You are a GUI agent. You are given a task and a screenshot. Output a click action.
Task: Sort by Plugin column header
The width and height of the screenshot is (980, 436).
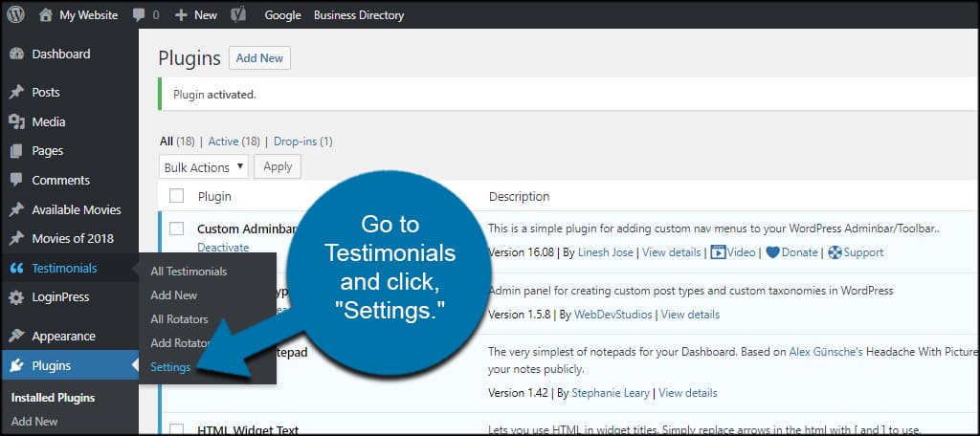[x=214, y=196]
